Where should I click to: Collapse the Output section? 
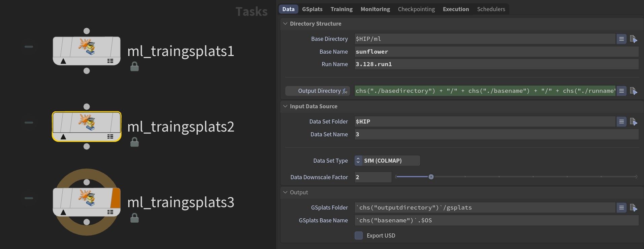[285, 192]
